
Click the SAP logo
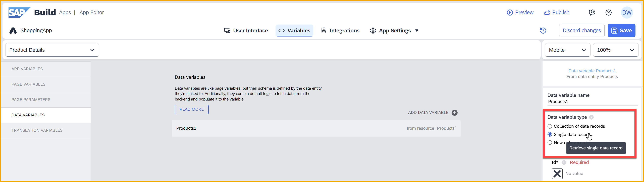[19, 12]
